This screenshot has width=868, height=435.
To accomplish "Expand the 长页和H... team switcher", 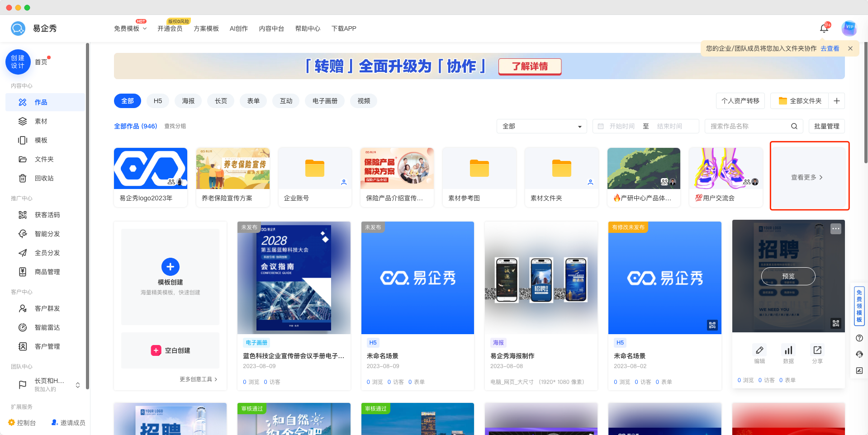I will (78, 385).
